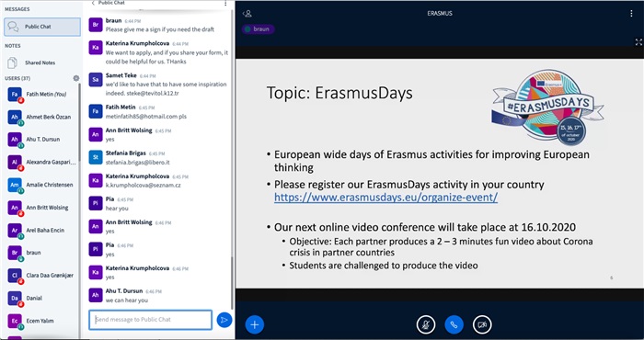Image resolution: width=644 pixels, height=340 pixels.
Task: Click the braun presenter badge
Action: [258, 29]
